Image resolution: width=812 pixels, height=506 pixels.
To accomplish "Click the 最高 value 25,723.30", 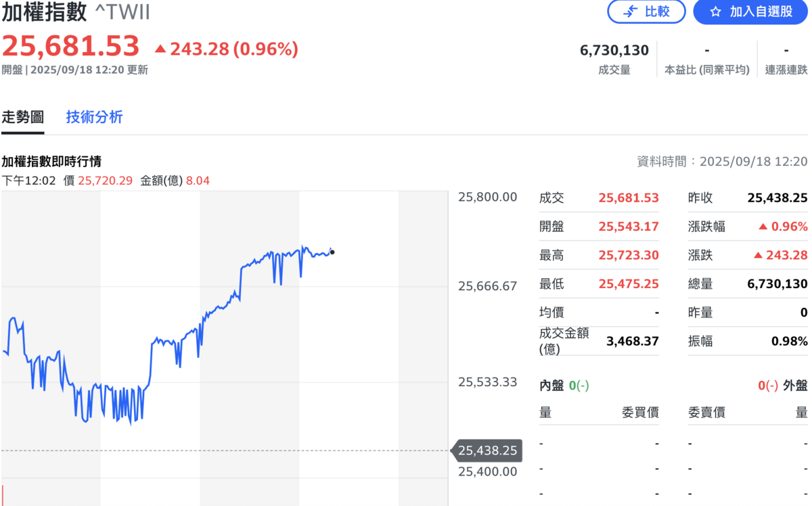I will 628,255.
